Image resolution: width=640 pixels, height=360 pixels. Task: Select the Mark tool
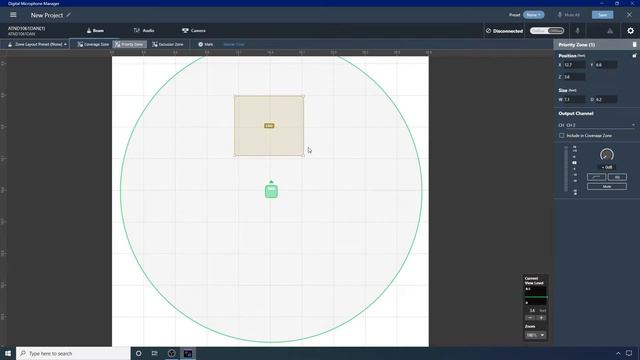tap(206, 44)
